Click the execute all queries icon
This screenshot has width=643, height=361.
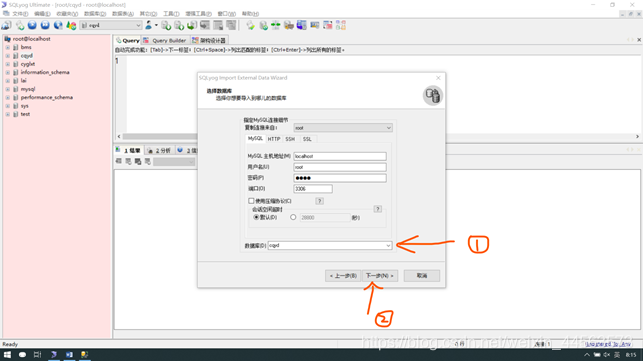point(45,25)
